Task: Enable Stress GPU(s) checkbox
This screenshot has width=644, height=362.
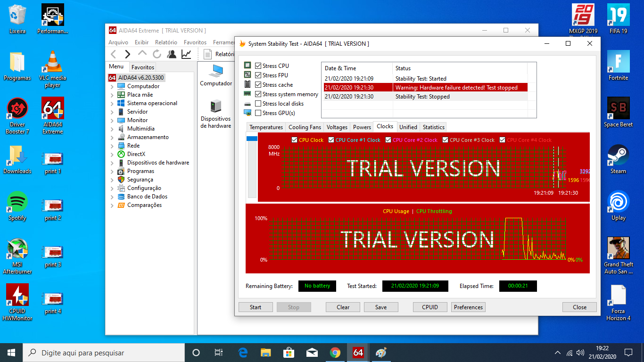Action: point(258,113)
